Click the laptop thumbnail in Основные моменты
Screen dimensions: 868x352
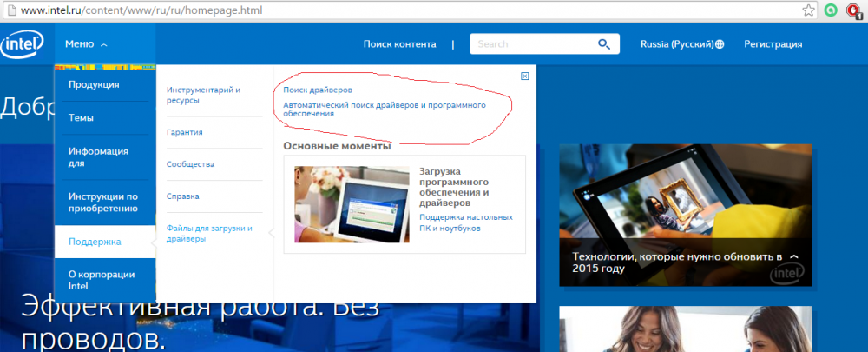(352, 204)
